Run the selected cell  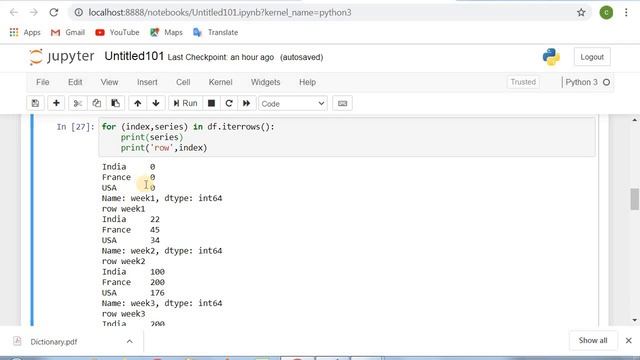point(185,103)
